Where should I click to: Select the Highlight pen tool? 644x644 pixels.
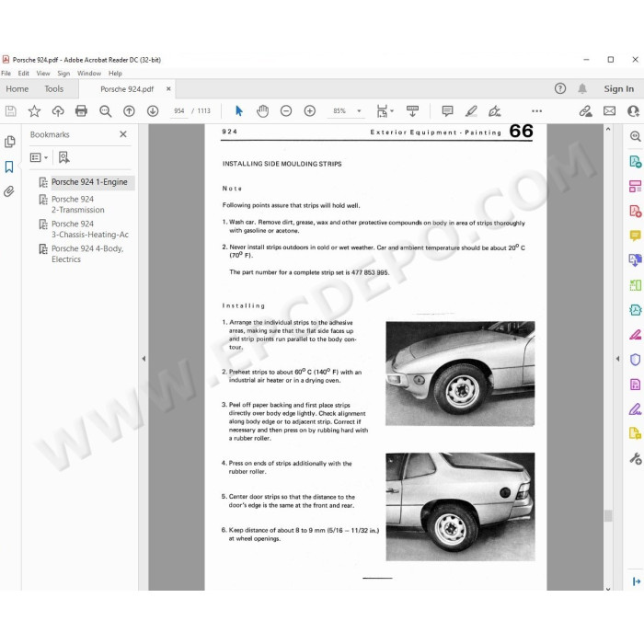pyautogui.click(x=471, y=111)
